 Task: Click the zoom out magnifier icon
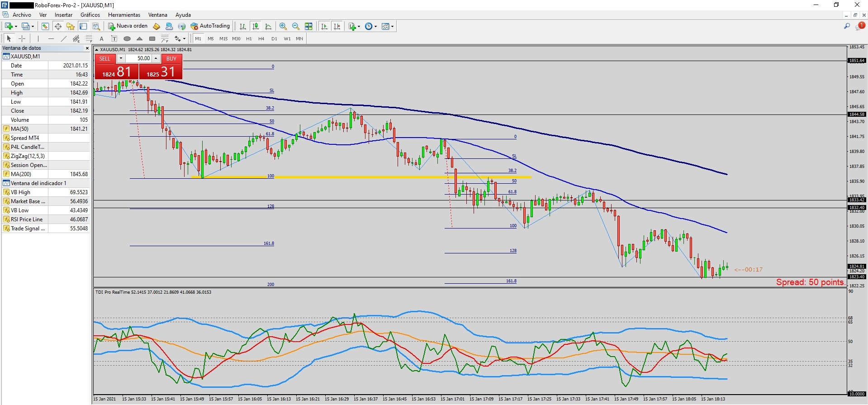[x=296, y=27]
